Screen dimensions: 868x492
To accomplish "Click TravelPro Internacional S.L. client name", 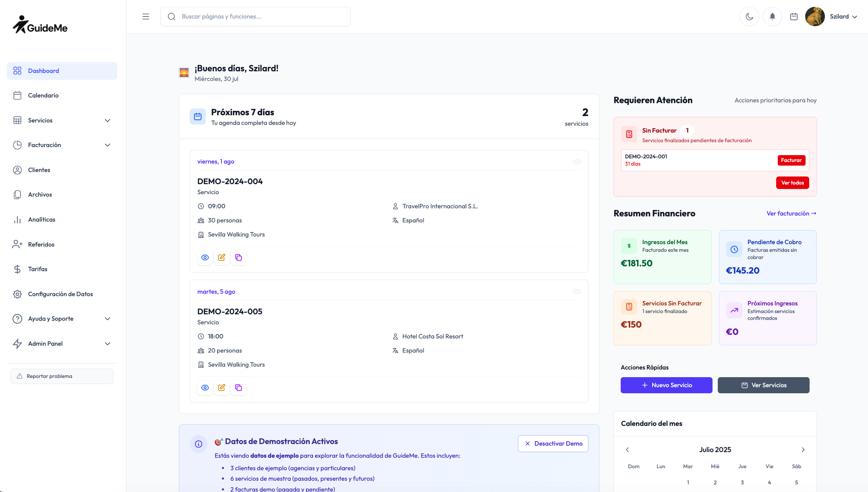I will pos(440,206).
